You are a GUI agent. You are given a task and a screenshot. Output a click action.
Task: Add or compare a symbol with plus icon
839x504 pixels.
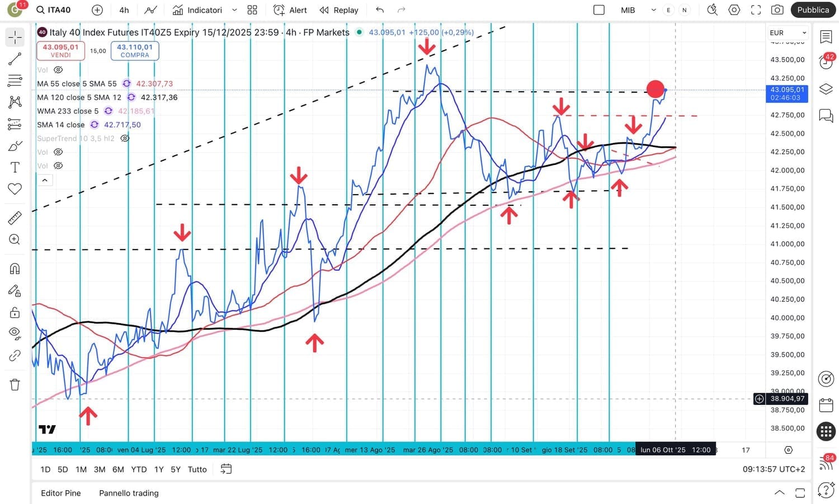coord(97,10)
